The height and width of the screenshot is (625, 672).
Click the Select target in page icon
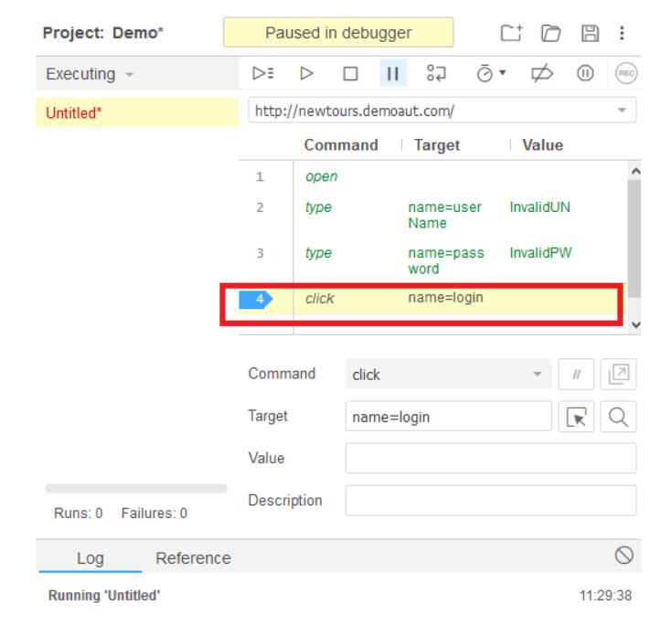[x=577, y=417]
